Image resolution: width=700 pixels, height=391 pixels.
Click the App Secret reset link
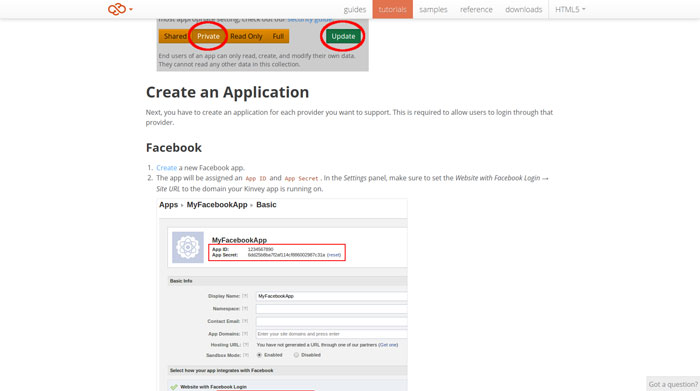coord(334,255)
